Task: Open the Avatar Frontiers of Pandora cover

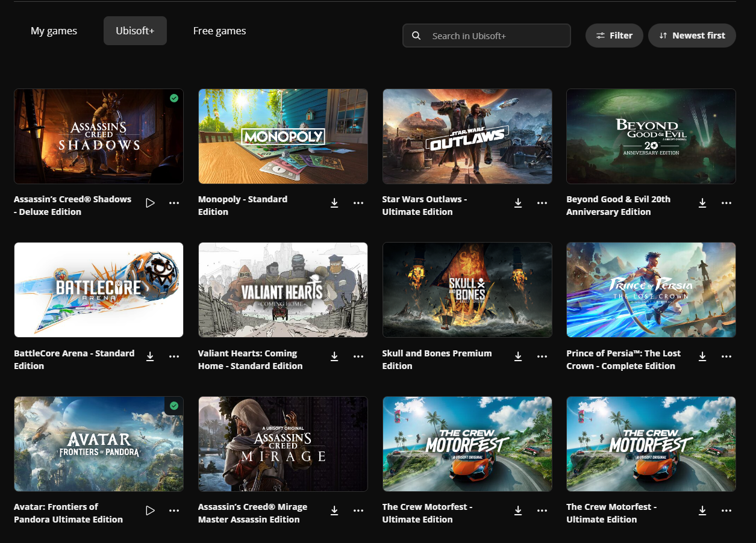Action: click(99, 444)
